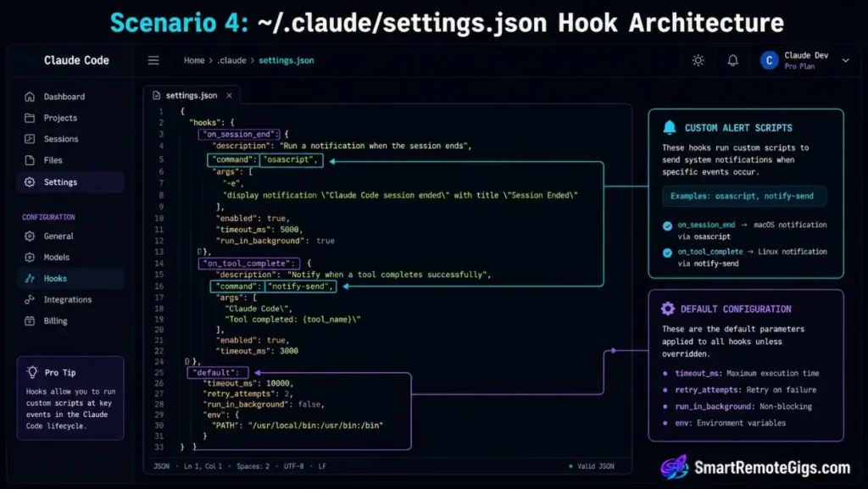The width and height of the screenshot is (868, 489).
Task: Click "default" key on line 25
Action: pos(218,372)
